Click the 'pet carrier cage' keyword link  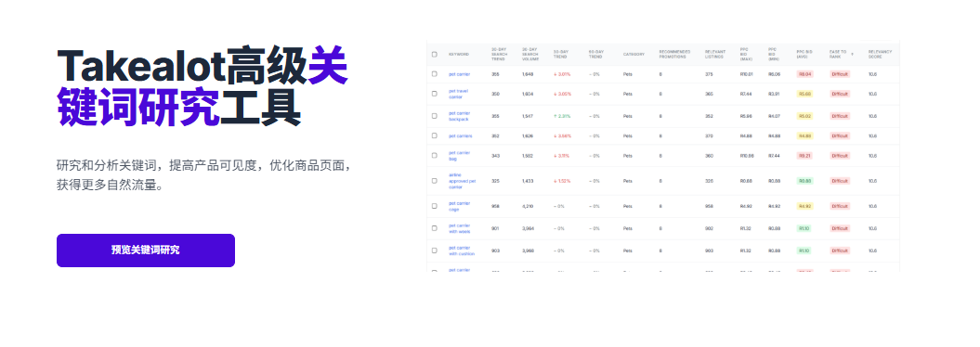click(460, 206)
